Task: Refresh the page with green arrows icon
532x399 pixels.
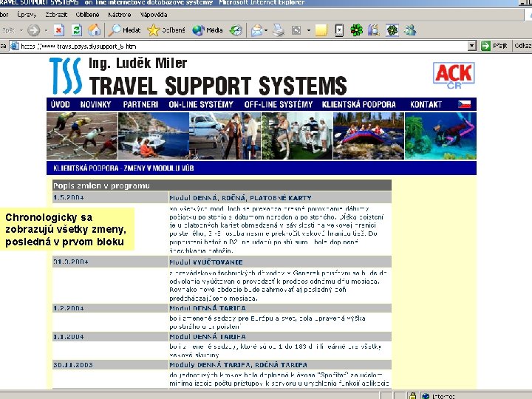Action: click(x=77, y=30)
